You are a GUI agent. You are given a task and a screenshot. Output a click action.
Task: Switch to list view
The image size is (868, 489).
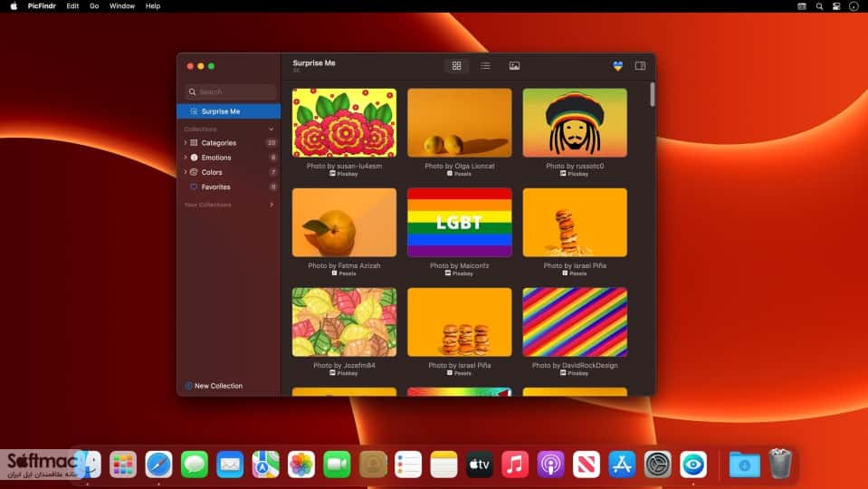pos(485,66)
